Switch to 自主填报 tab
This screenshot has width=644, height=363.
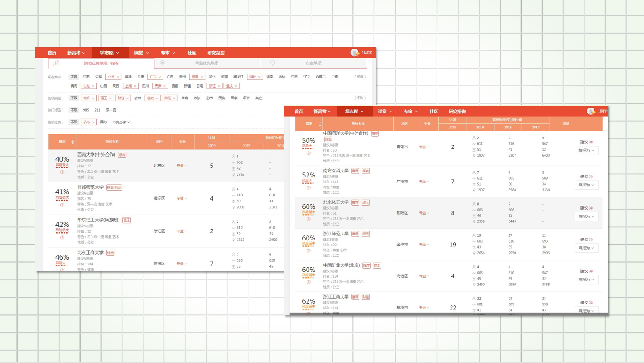(x=313, y=64)
